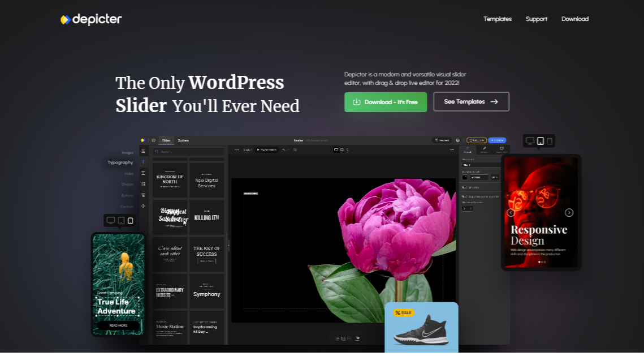Select the Shapes tool sidebar icon
Screen dimensions: 644x356
coord(144,184)
